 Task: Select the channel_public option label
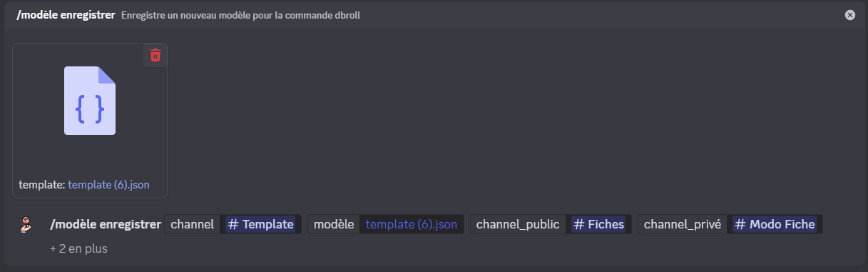coord(518,224)
